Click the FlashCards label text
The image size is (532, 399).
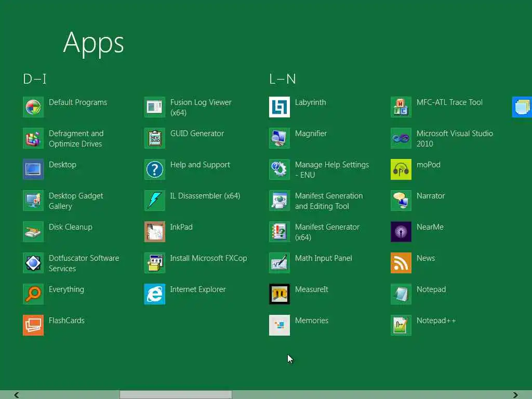click(x=66, y=321)
